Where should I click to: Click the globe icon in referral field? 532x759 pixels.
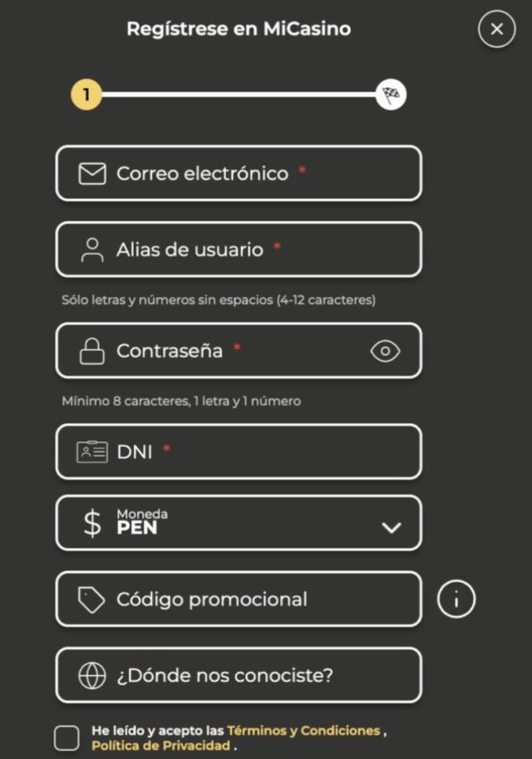pyautogui.click(x=92, y=676)
